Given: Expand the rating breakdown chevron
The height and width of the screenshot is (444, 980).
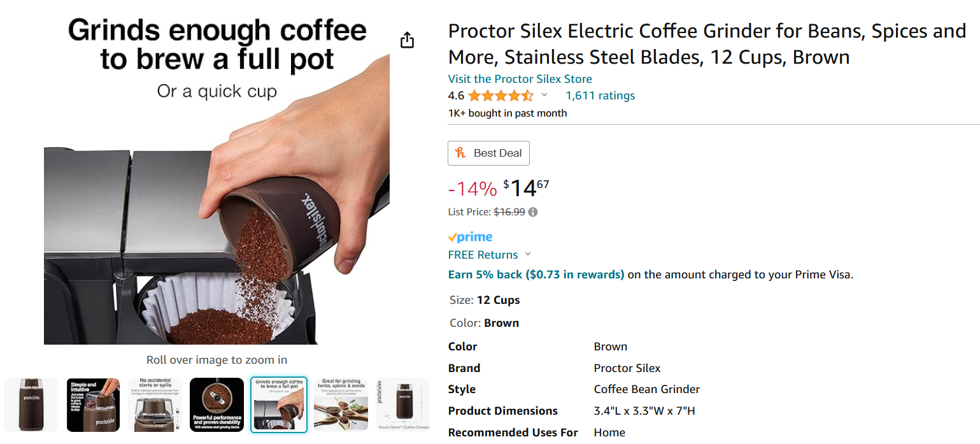Looking at the screenshot, I should click(x=544, y=96).
